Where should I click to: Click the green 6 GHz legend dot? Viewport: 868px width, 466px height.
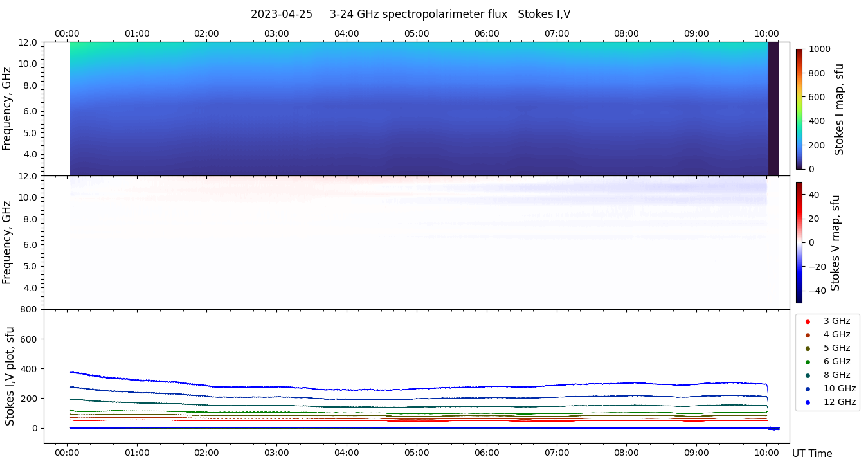coord(808,362)
